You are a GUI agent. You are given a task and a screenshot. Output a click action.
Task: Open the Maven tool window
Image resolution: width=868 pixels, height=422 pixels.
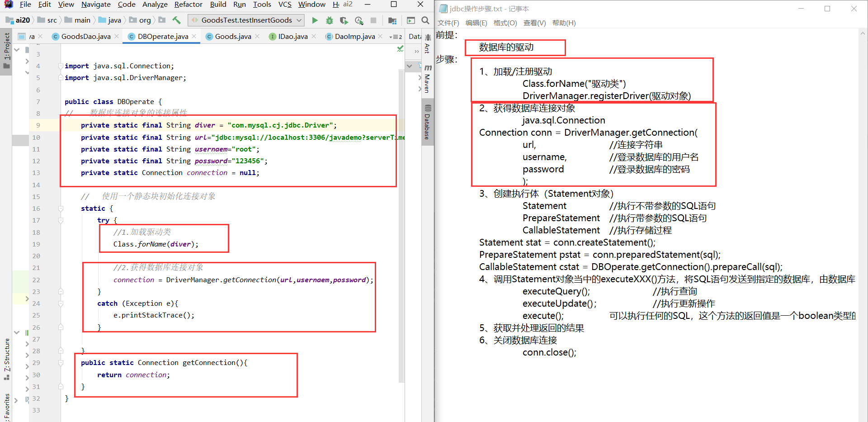click(428, 78)
